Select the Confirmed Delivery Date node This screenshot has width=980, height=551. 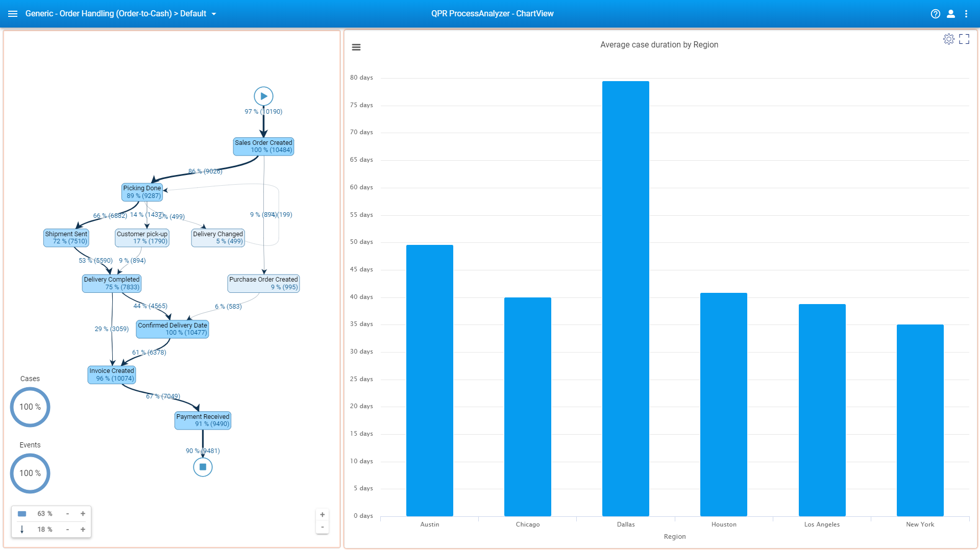[173, 329]
